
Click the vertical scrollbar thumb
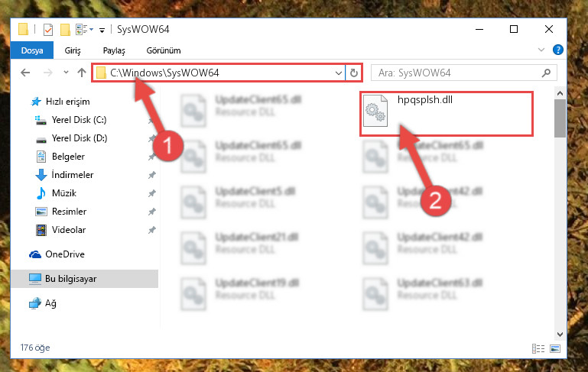click(x=560, y=118)
